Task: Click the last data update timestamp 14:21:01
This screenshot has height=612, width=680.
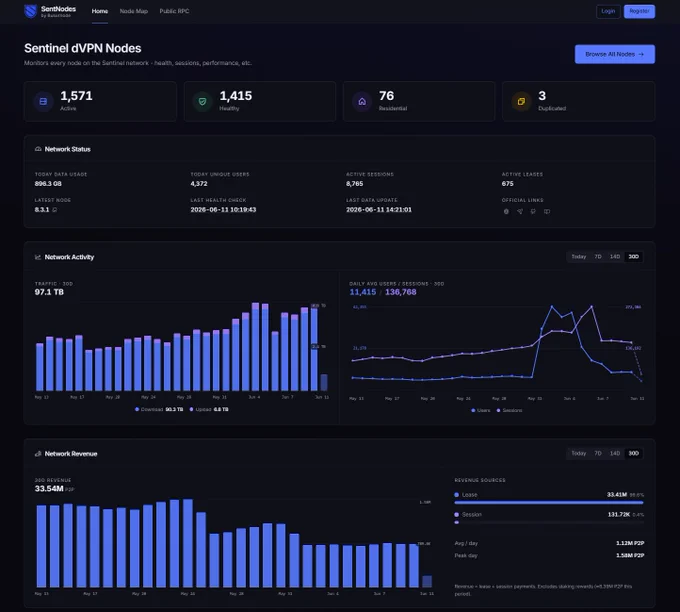Action: [x=379, y=210]
